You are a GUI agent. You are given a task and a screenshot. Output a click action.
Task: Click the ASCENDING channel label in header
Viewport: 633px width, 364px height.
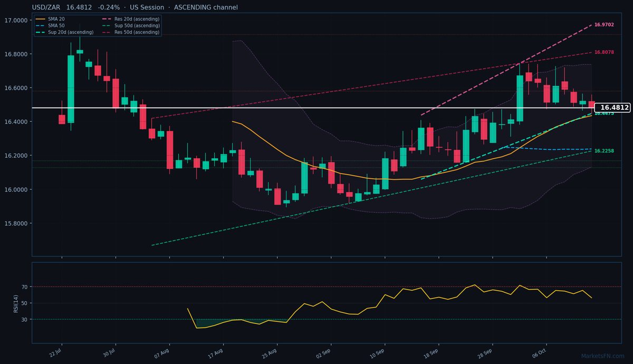[206, 7]
